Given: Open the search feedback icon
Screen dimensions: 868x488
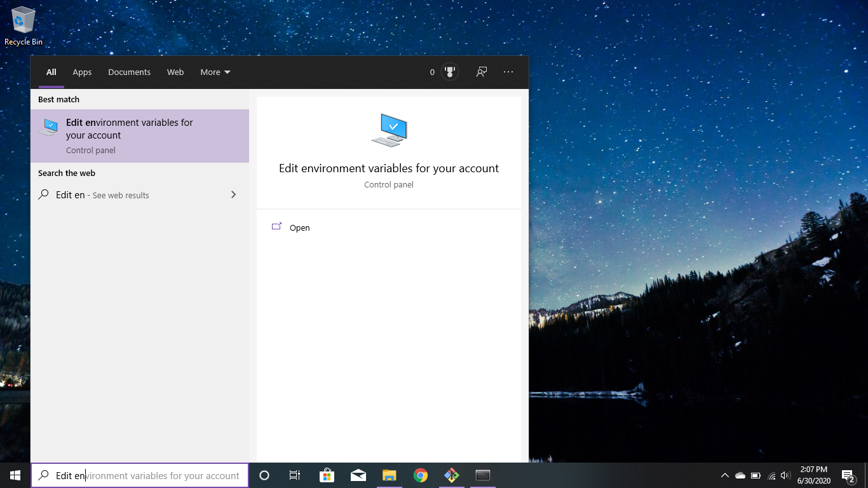Looking at the screenshot, I should (482, 72).
